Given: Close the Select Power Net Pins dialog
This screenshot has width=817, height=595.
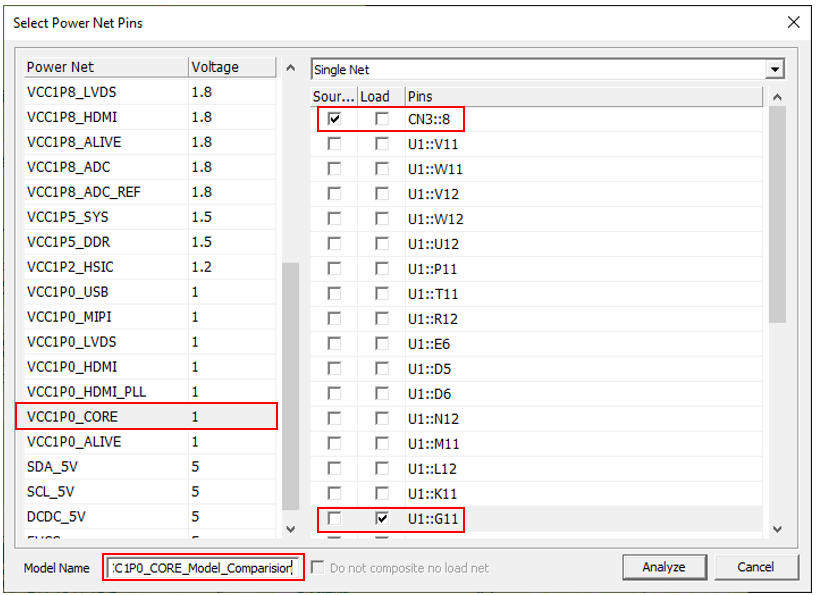Looking at the screenshot, I should [x=793, y=22].
